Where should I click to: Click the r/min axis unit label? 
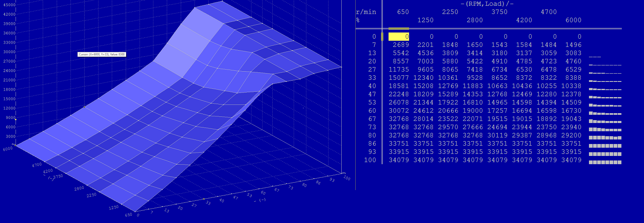[x=366, y=12]
